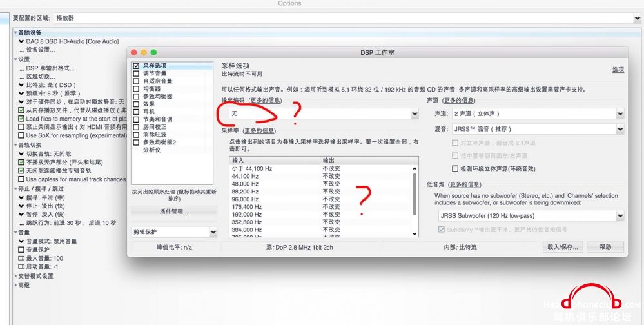Enable 音量保护 checkbox
Viewport: 644px width, 325px height.
[x=21, y=250]
